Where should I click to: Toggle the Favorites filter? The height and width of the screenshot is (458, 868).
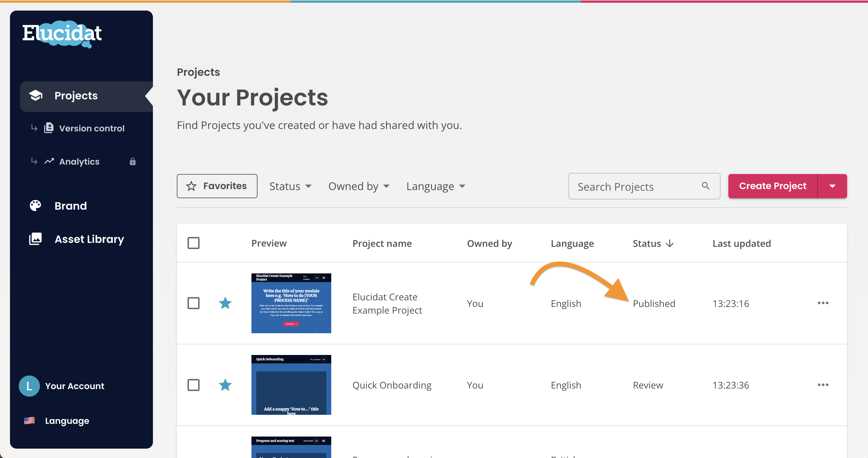[217, 186]
